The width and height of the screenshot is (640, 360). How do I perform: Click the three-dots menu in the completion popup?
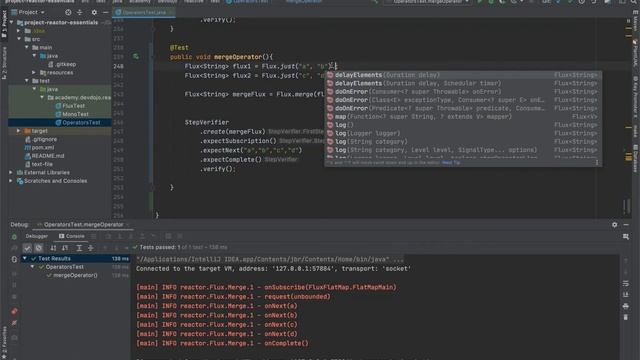tap(597, 162)
